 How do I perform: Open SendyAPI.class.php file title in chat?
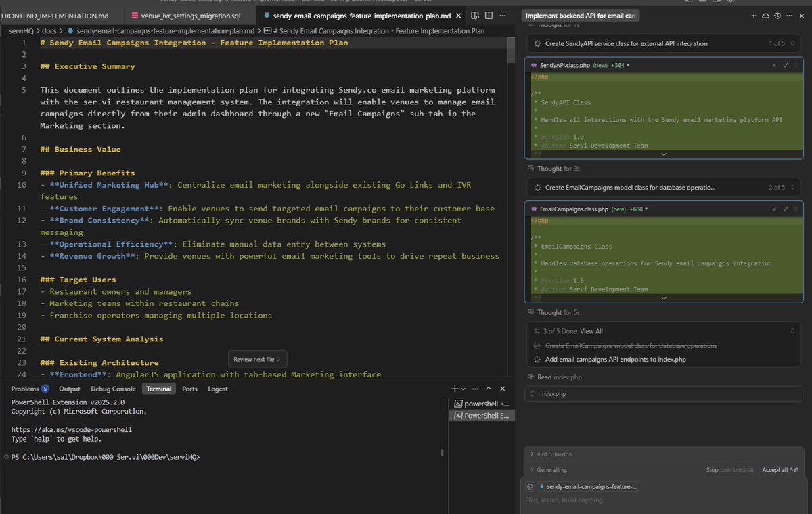tap(564, 65)
